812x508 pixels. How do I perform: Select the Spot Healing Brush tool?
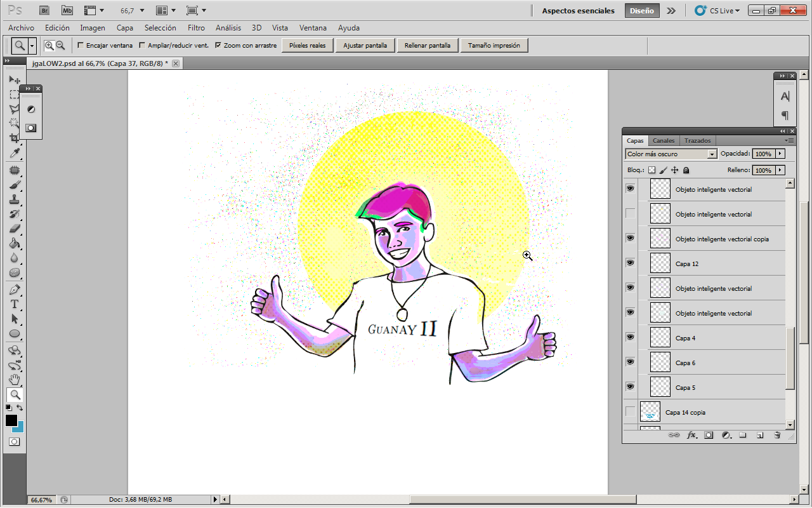[14, 170]
